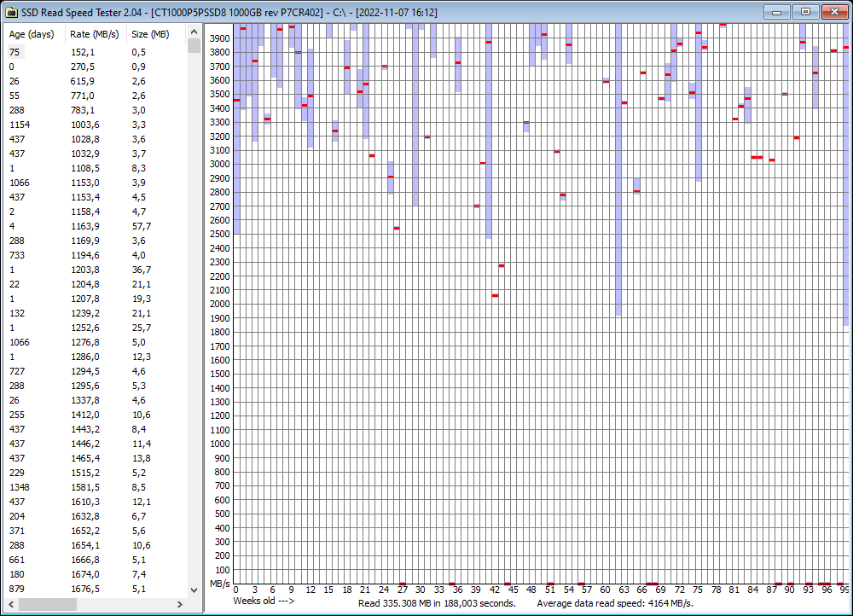853x616 pixels.
Task: Select the row with rate 1207,8
Action: tap(96, 299)
